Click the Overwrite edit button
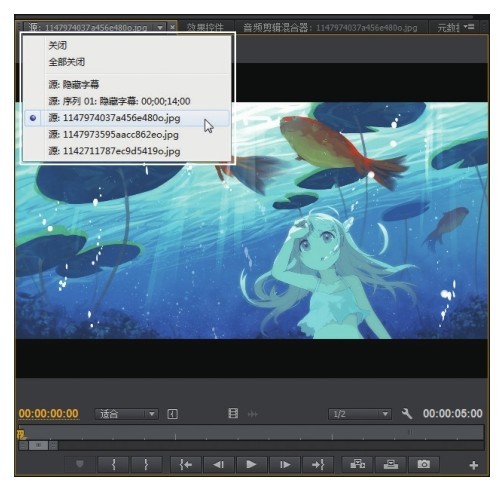Screen dimensions: 503x489 (x=390, y=464)
